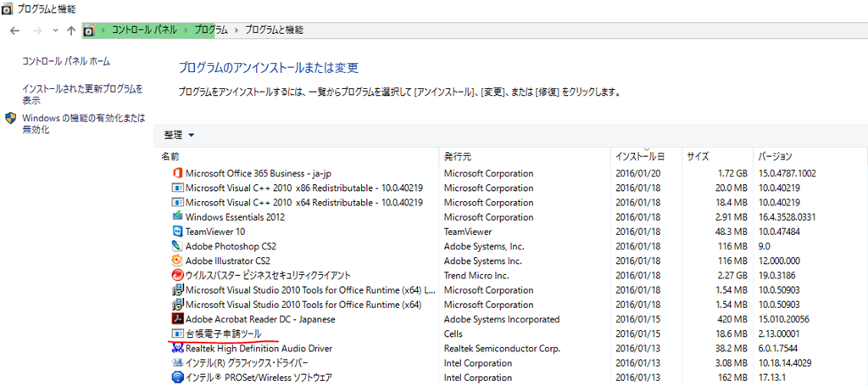Viewport: 868px width, 387px height.
Task: Click the TeamViewer publisher cell
Action: (467, 231)
